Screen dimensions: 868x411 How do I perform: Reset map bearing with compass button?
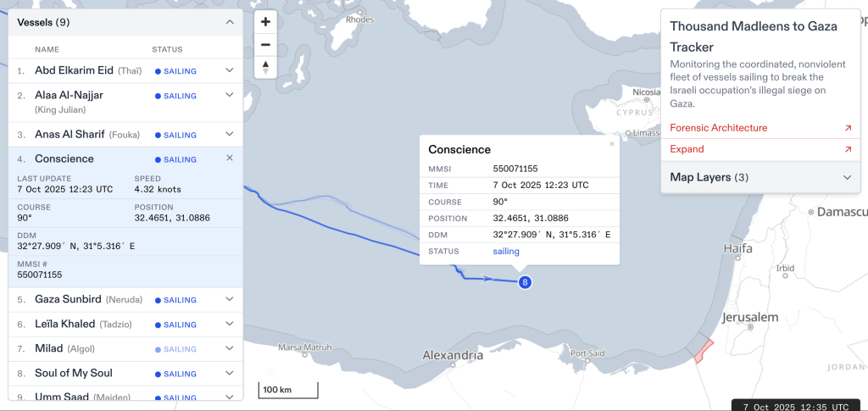(266, 67)
